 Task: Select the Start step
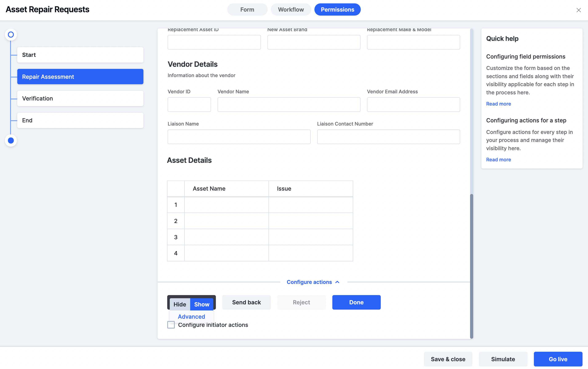click(x=80, y=55)
